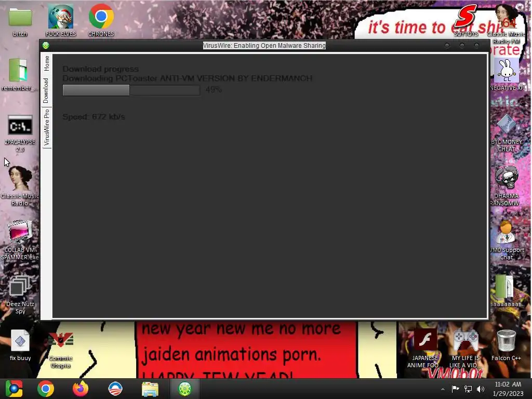Launch Firefox from the taskbar

pyautogui.click(x=81, y=389)
